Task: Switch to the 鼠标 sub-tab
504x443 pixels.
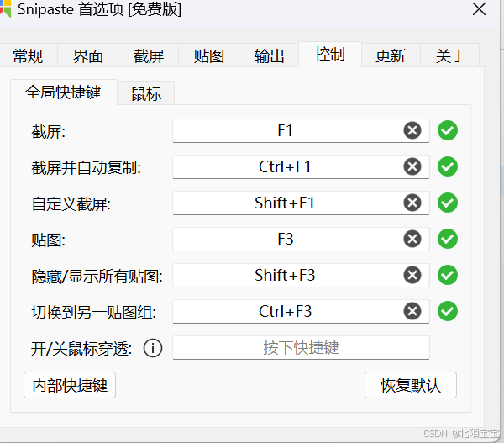Action: (x=146, y=93)
